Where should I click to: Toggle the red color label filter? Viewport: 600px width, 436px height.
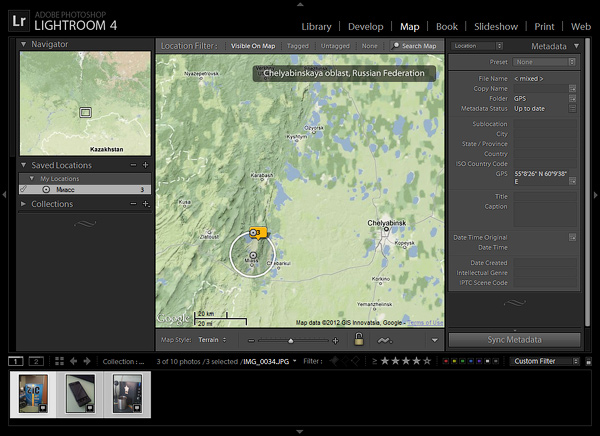tap(445, 361)
